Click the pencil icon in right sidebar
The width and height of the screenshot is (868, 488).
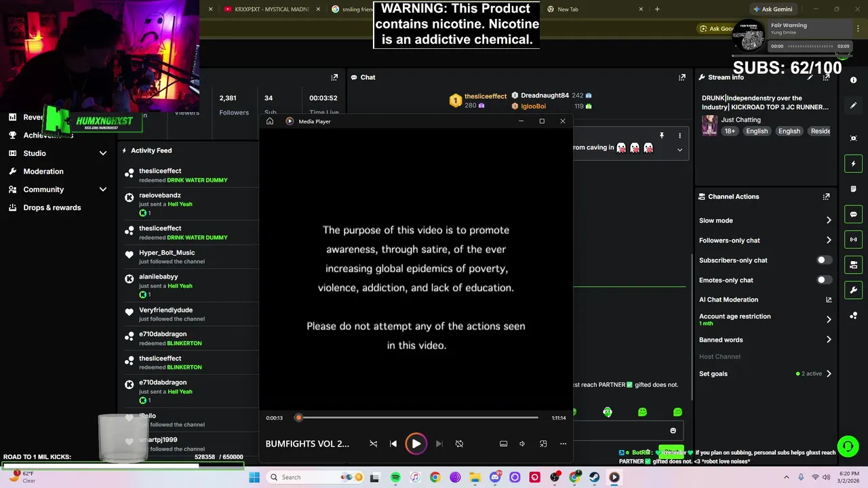pos(853,105)
